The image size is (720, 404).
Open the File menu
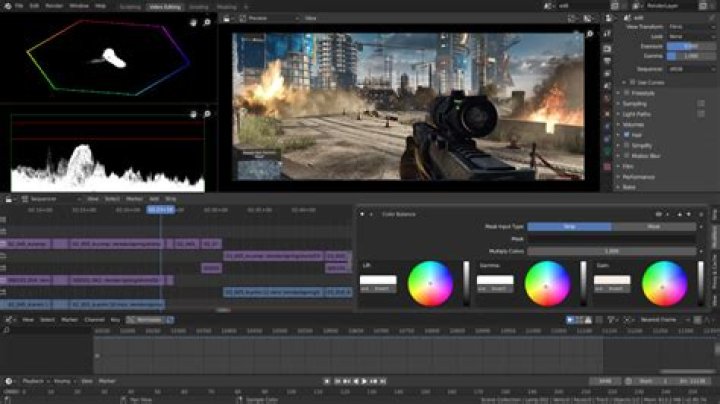19,6
